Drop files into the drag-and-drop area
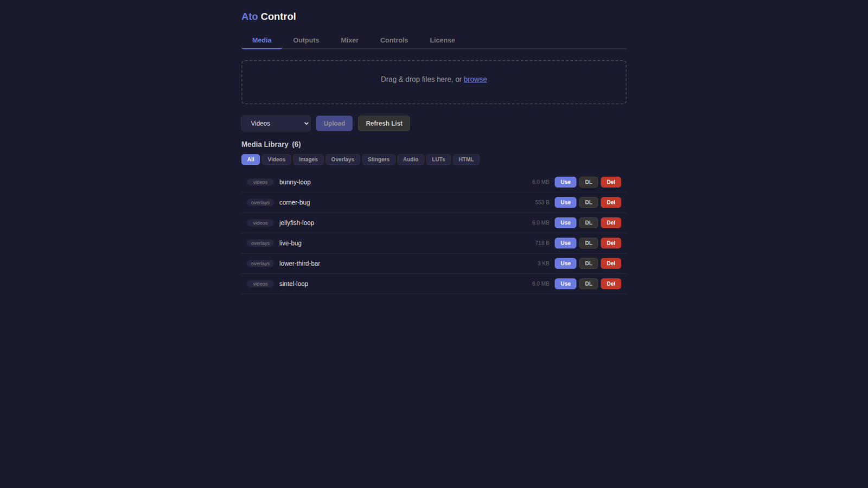868x488 pixels. pyautogui.click(x=433, y=82)
